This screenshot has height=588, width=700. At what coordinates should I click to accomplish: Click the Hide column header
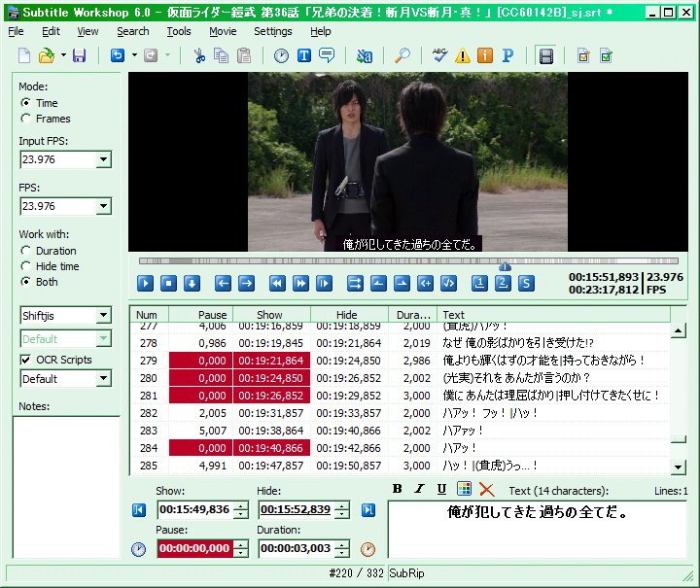349,315
